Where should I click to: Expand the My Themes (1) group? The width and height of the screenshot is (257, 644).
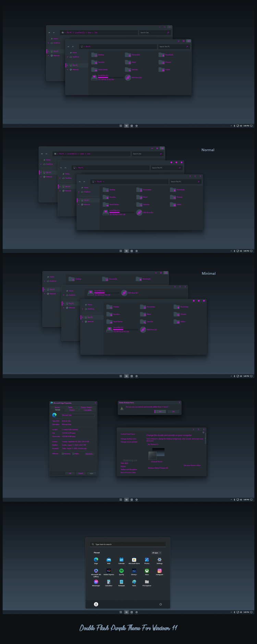click(153, 444)
